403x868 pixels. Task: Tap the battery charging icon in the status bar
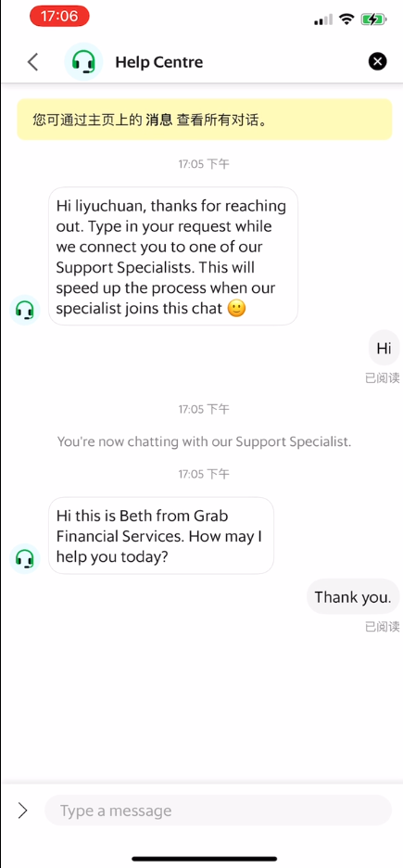click(373, 19)
